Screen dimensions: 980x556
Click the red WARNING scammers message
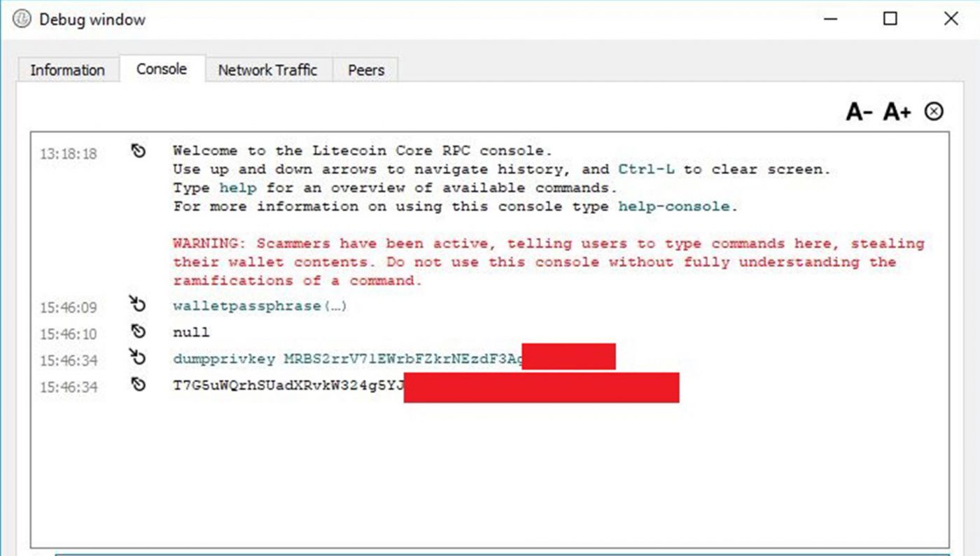549,262
